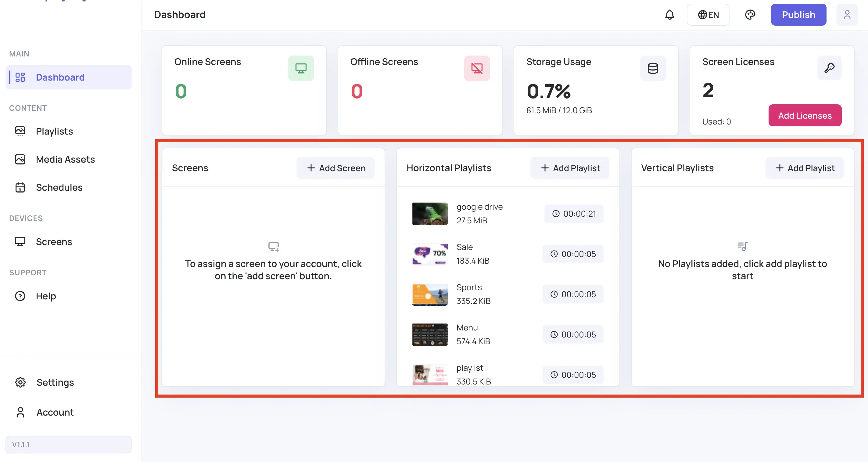Viewport: 868px width, 462px height.
Task: Click the Media Assets image icon
Action: click(x=20, y=159)
